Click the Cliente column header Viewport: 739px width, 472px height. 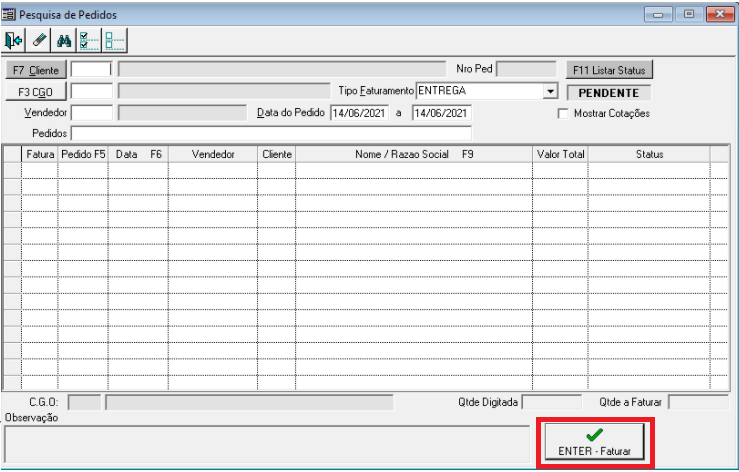[x=277, y=154]
